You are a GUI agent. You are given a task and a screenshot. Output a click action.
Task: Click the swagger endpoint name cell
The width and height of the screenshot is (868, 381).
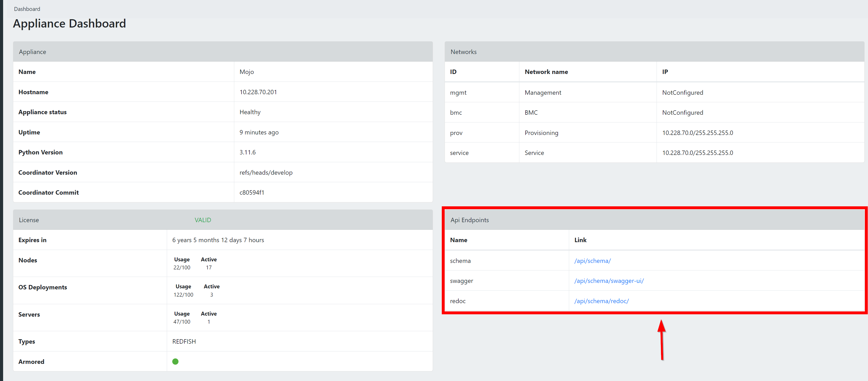click(461, 281)
